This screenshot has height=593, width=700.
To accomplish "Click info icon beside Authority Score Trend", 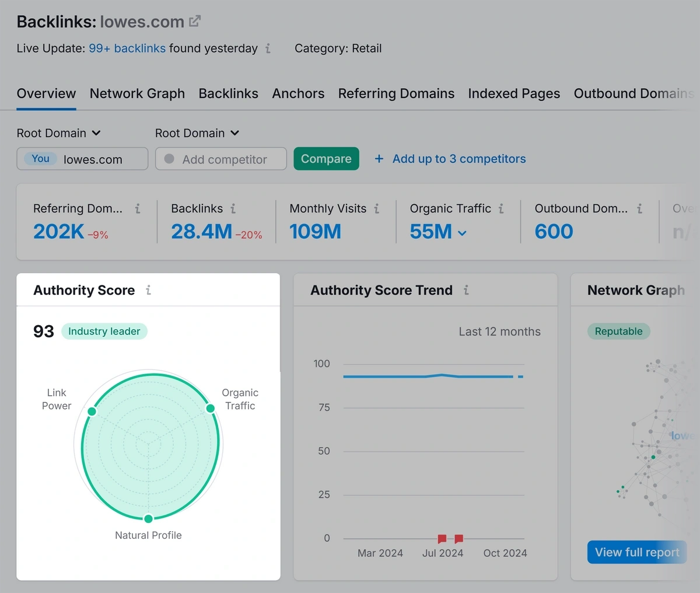I will coord(466,290).
